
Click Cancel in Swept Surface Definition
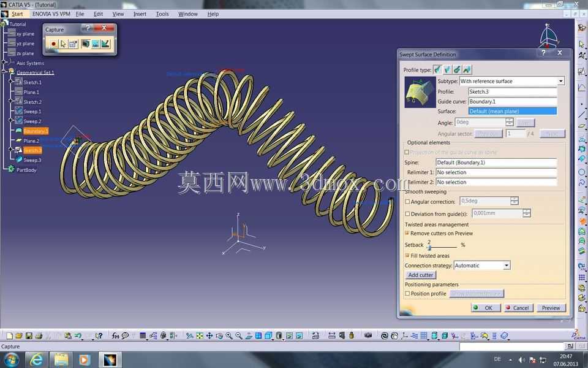click(x=518, y=308)
